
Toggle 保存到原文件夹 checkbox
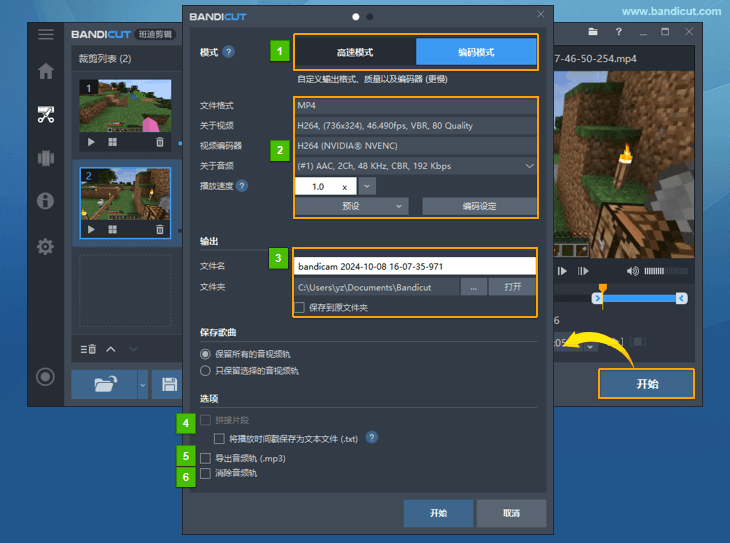pos(299,307)
